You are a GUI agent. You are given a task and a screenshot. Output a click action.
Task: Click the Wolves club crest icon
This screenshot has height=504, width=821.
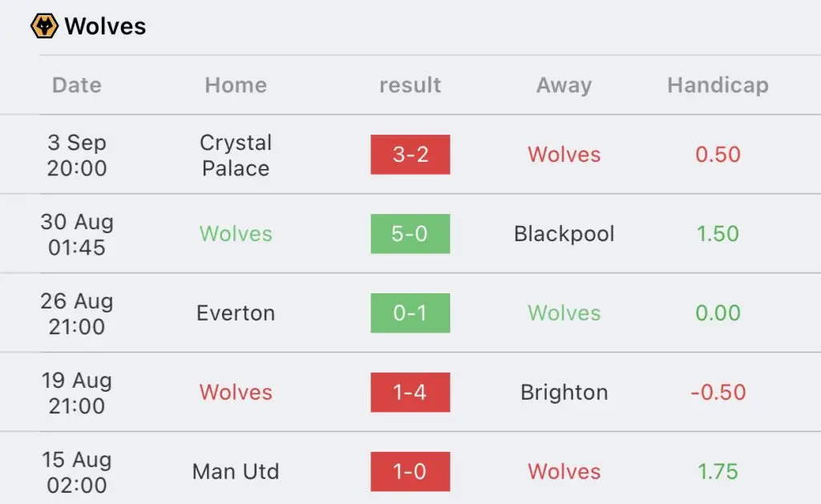44,26
